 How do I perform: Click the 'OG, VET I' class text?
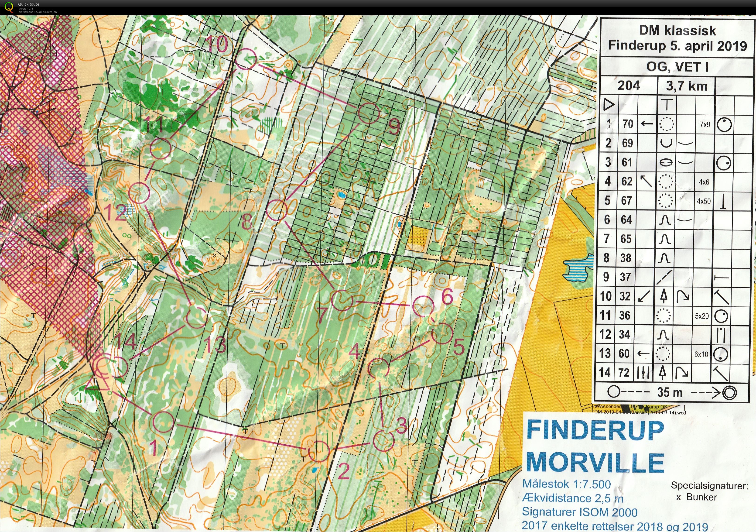click(677, 67)
